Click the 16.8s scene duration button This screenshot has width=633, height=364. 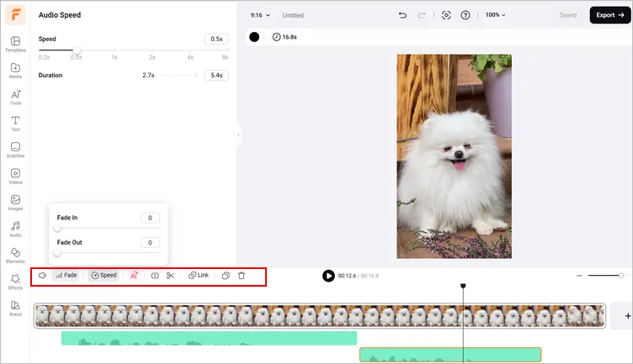(x=285, y=37)
